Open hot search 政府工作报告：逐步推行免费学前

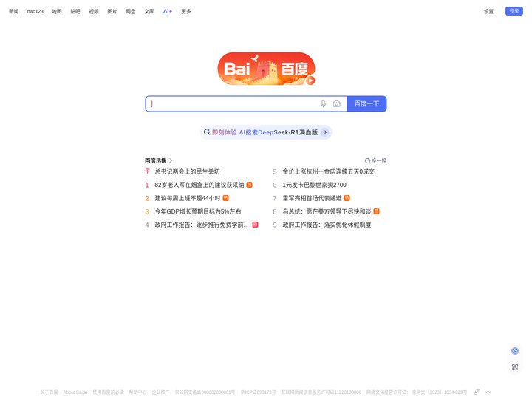point(202,225)
